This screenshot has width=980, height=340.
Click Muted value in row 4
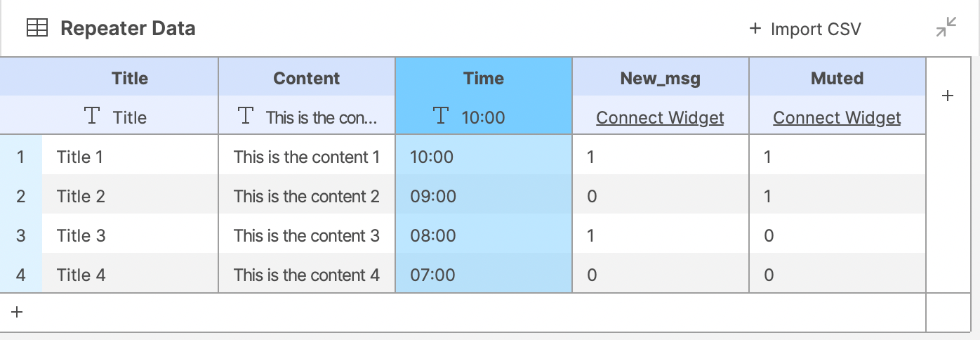click(837, 275)
